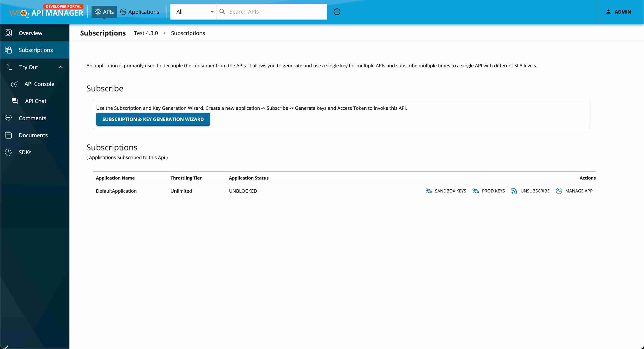This screenshot has width=644, height=349.
Task: Select the APIs tab in header
Action: point(104,12)
